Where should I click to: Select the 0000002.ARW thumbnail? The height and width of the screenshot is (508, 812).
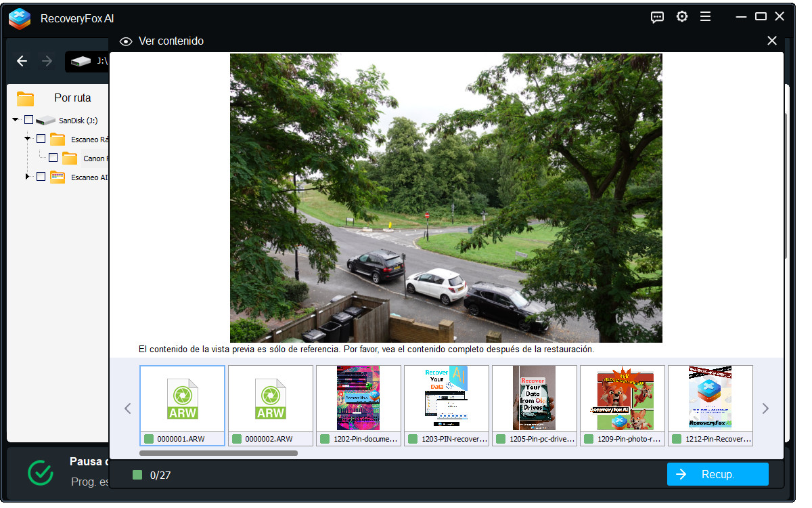pos(270,404)
